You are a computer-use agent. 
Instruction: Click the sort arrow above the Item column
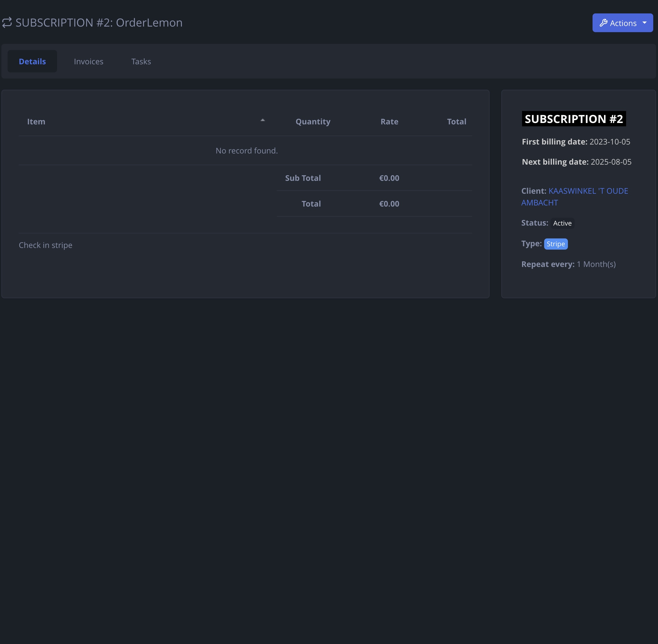click(x=263, y=120)
